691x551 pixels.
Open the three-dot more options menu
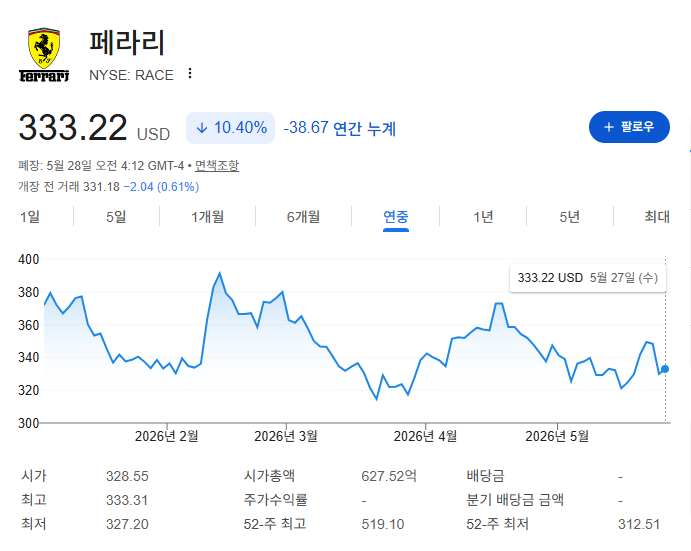(x=190, y=74)
